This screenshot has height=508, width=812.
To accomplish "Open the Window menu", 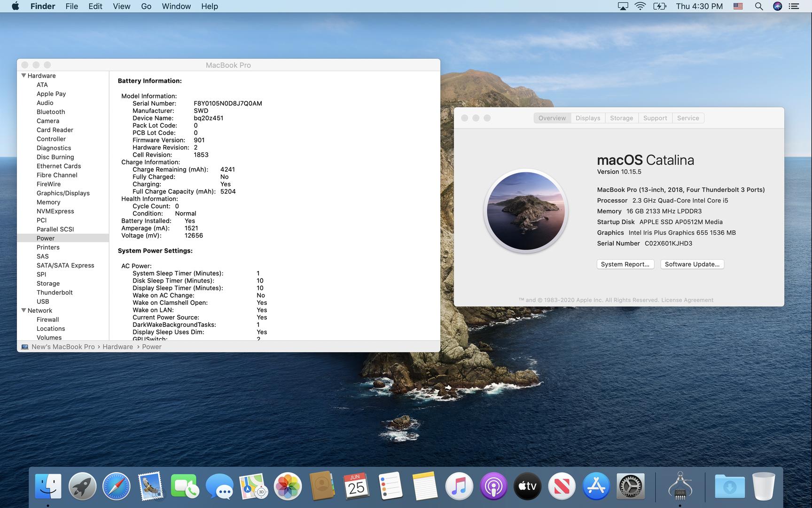I will coord(176,6).
